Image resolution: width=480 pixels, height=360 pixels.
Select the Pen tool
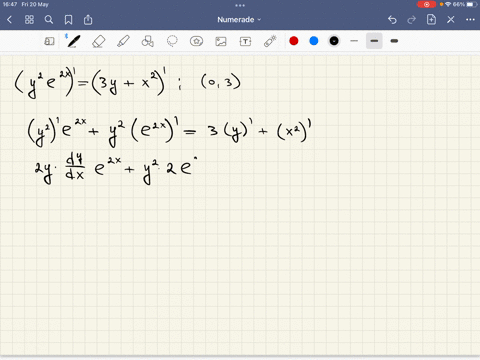coord(73,41)
